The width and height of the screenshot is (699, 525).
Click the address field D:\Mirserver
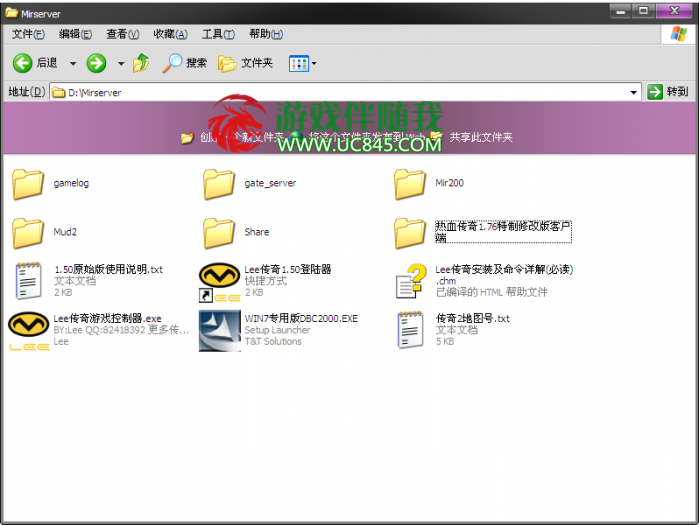(345, 92)
